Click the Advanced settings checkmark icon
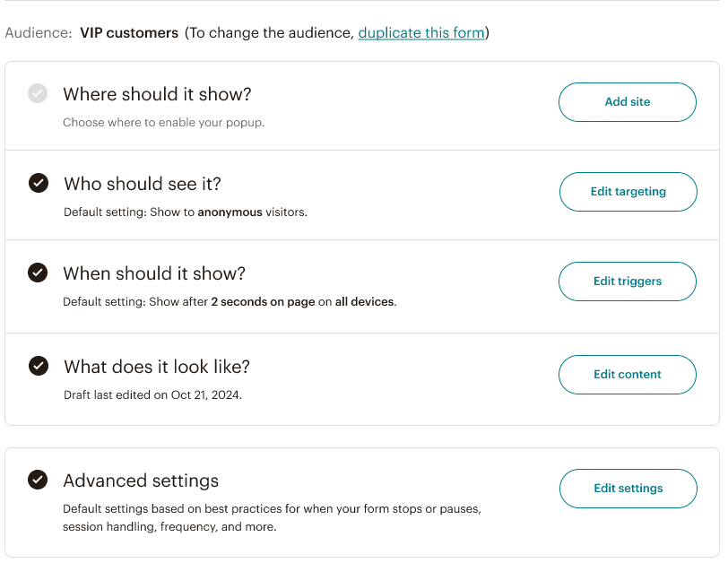Screen dimensions: 728x563 tap(38, 480)
